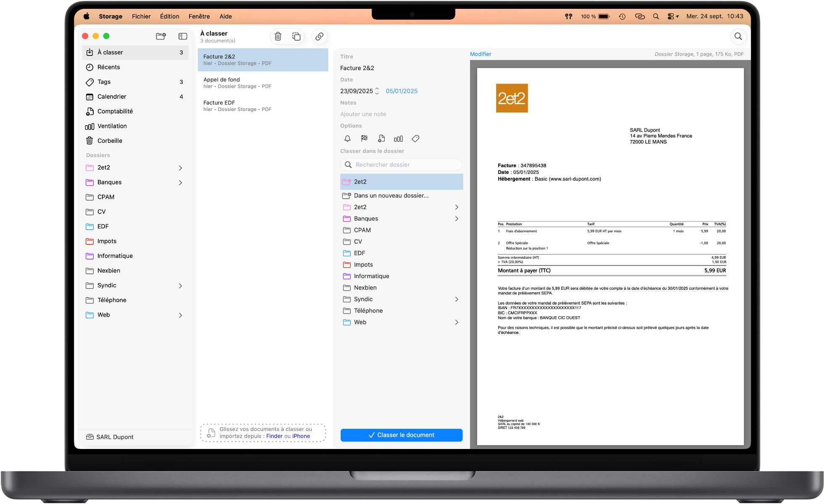The image size is (825, 504).
Task: Click the duplicate document icon
Action: point(296,37)
